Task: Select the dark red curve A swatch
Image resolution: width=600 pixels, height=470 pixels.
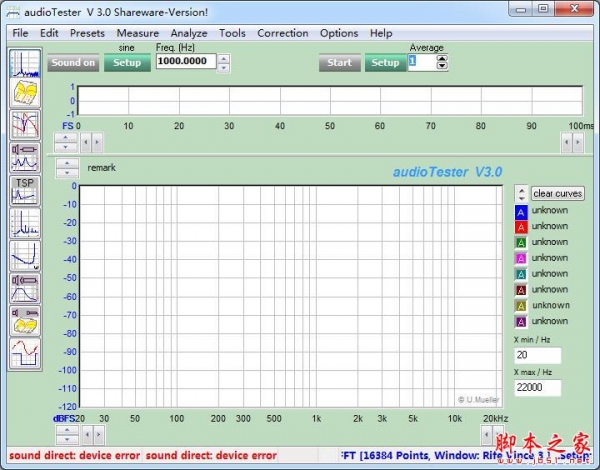Action: pyautogui.click(x=521, y=290)
